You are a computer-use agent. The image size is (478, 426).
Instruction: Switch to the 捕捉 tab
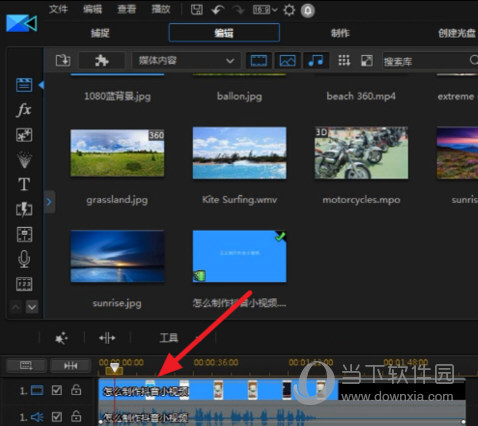click(100, 33)
